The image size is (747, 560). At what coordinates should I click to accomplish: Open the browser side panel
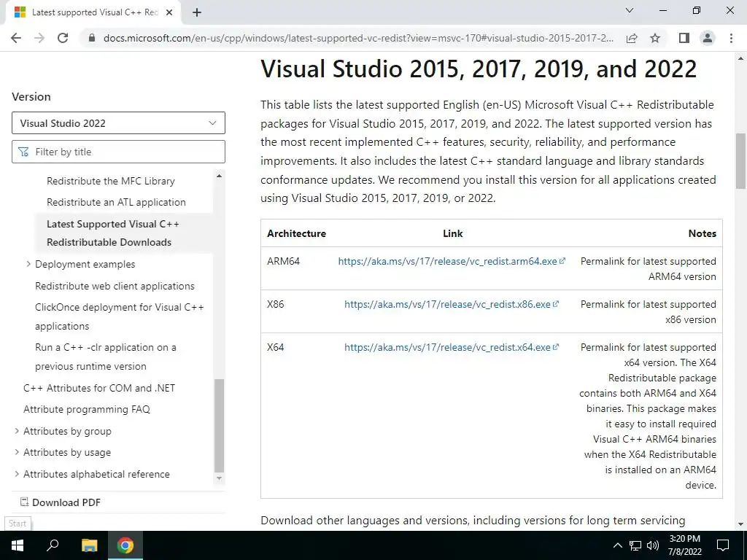pyautogui.click(x=684, y=38)
